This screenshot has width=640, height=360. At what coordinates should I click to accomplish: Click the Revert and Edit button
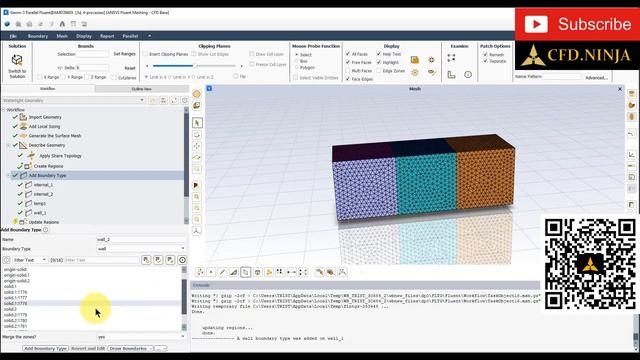coord(88,349)
